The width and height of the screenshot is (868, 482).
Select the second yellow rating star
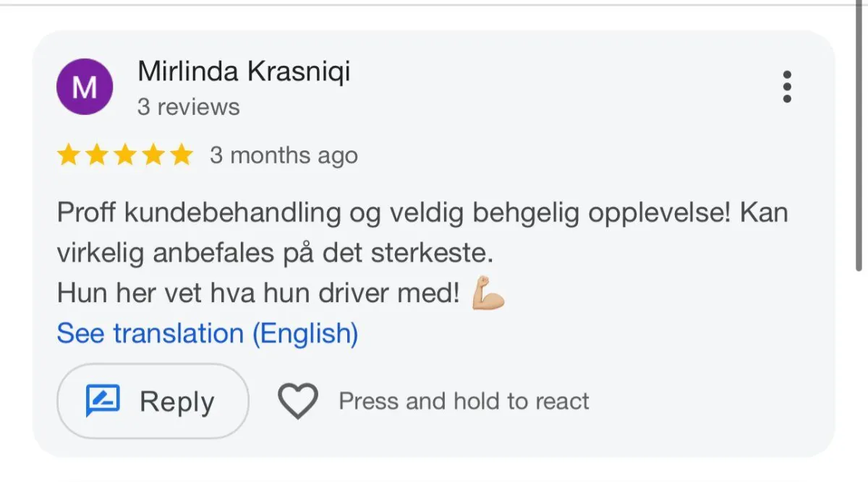coord(97,155)
